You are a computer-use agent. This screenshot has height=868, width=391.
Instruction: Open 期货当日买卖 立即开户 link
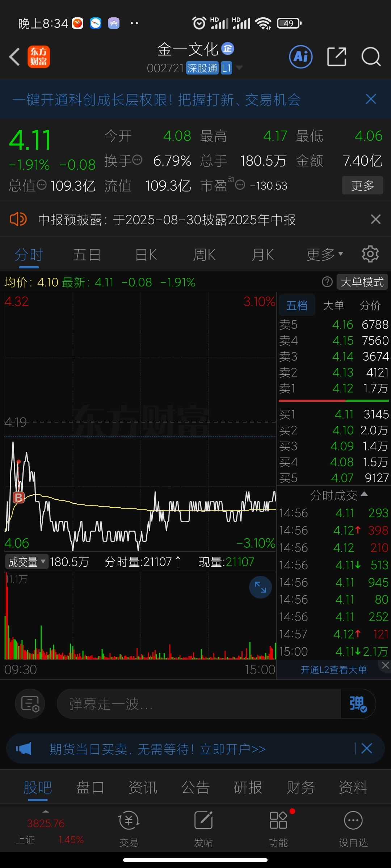(x=157, y=749)
